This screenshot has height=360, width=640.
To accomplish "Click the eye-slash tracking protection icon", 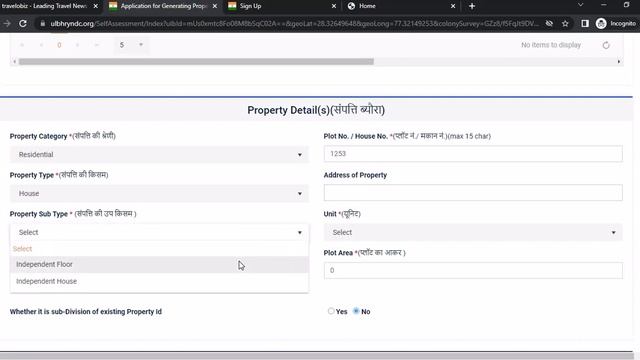I will point(549,24).
